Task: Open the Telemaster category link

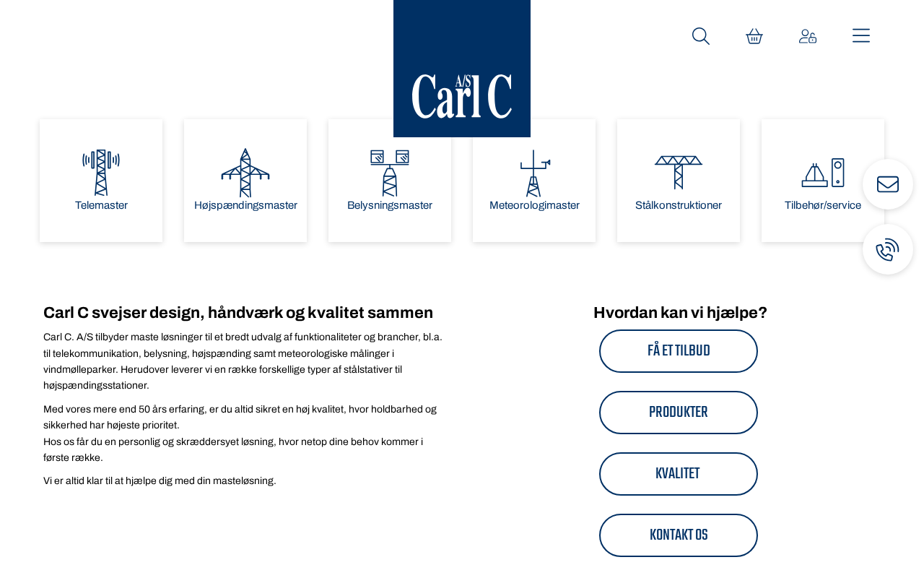Action: coord(101,205)
